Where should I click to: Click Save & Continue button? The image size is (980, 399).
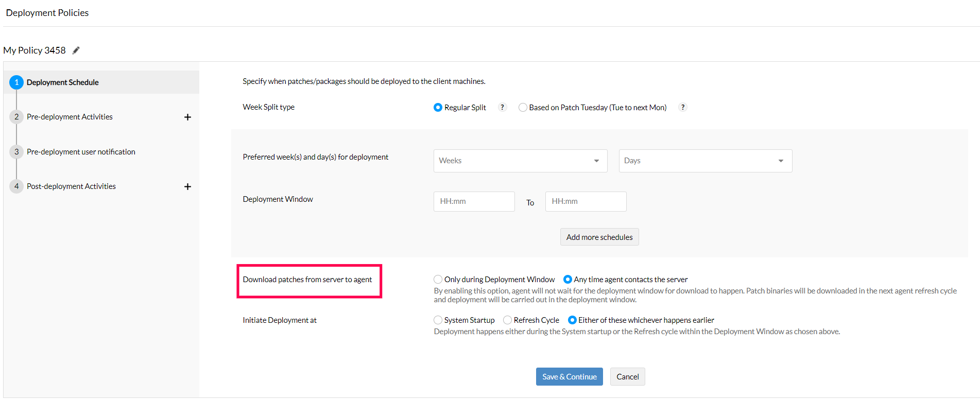569,376
